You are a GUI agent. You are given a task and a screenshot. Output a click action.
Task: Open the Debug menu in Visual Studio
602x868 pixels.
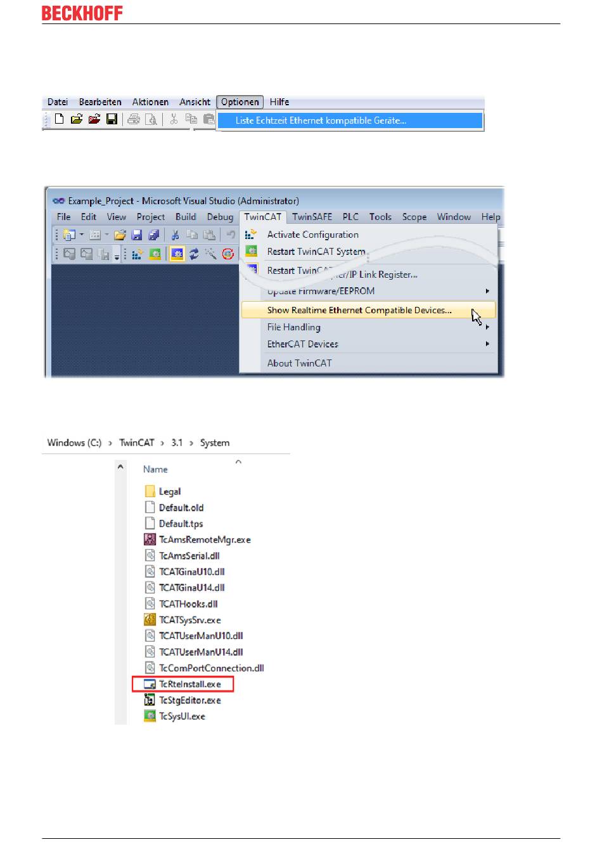220,217
